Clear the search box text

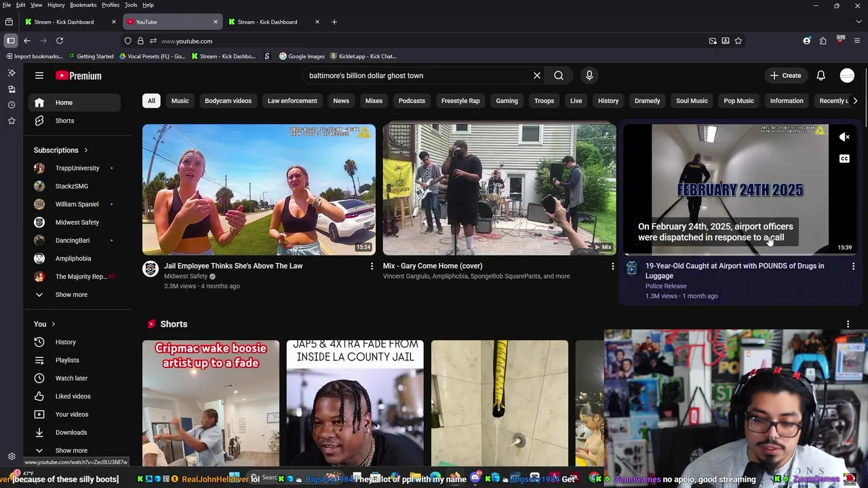tap(537, 75)
